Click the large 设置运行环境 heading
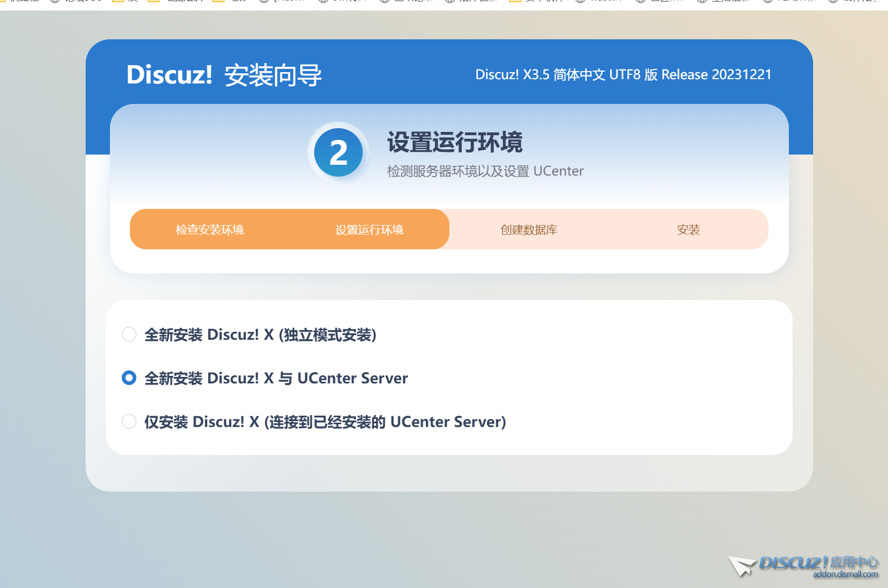This screenshot has height=588, width=888. [x=455, y=142]
